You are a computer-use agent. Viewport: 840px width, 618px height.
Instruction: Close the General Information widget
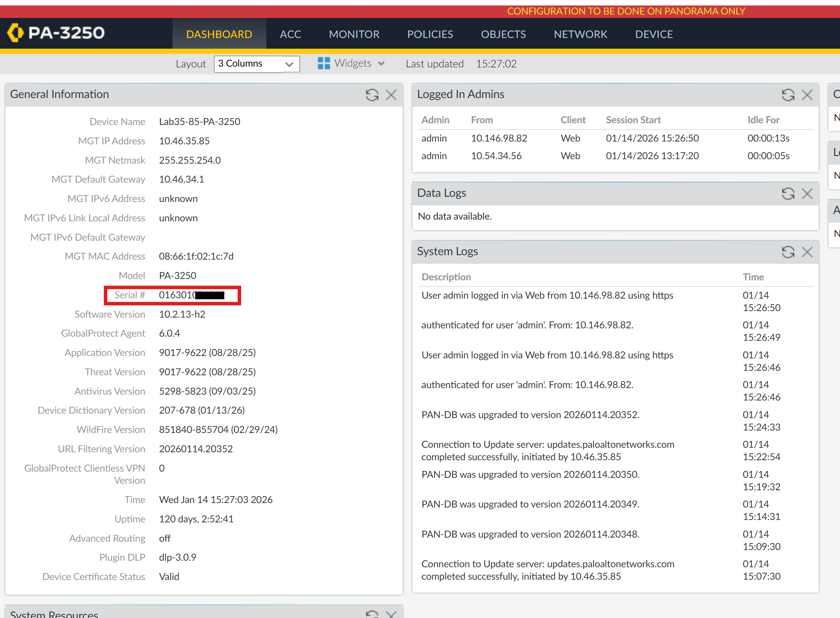[391, 95]
